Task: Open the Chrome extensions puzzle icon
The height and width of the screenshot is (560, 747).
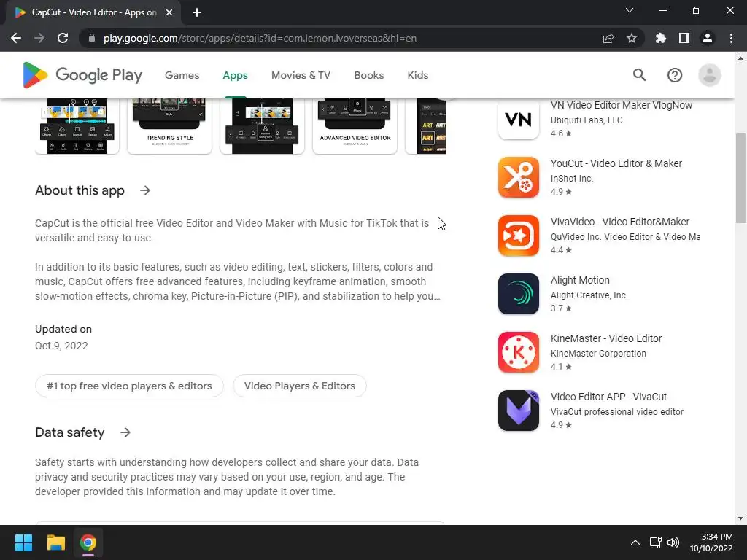Action: pyautogui.click(x=661, y=38)
